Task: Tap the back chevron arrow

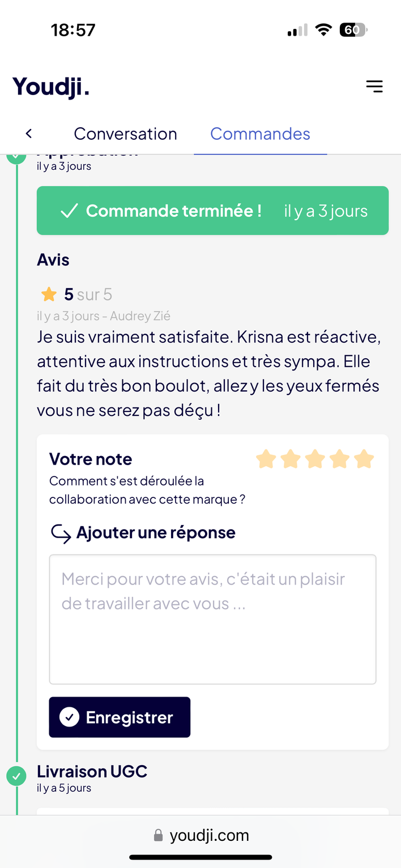Action: click(29, 134)
